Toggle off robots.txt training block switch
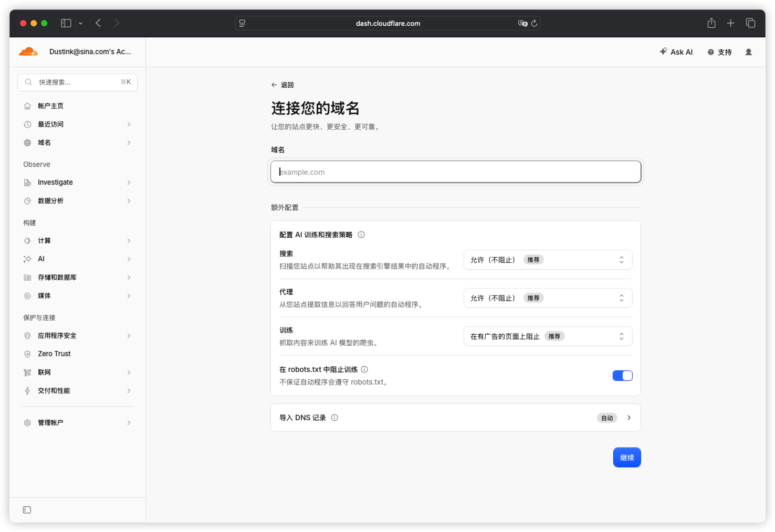Viewport: 775px width, 532px height. pos(622,376)
